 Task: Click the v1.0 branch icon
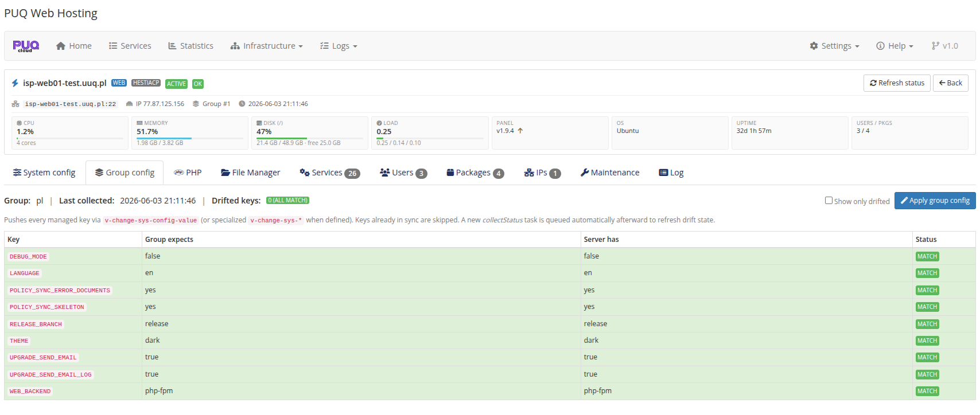pyautogui.click(x=935, y=46)
